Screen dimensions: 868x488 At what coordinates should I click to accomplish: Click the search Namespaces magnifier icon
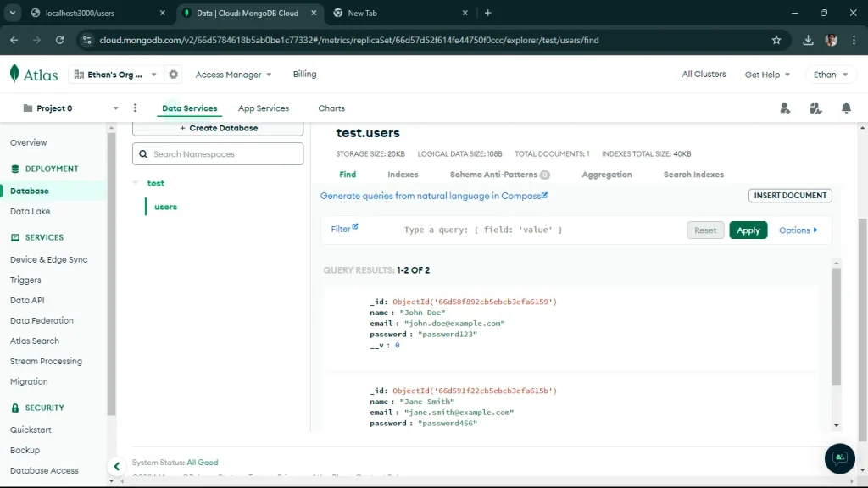144,153
